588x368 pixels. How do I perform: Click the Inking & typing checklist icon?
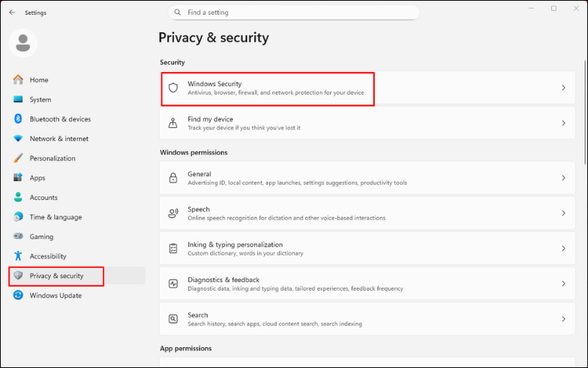[173, 248]
